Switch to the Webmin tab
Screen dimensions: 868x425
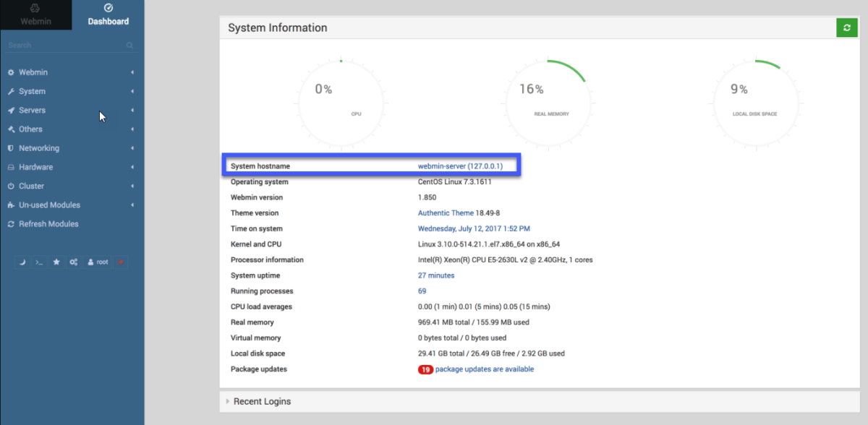pos(36,14)
